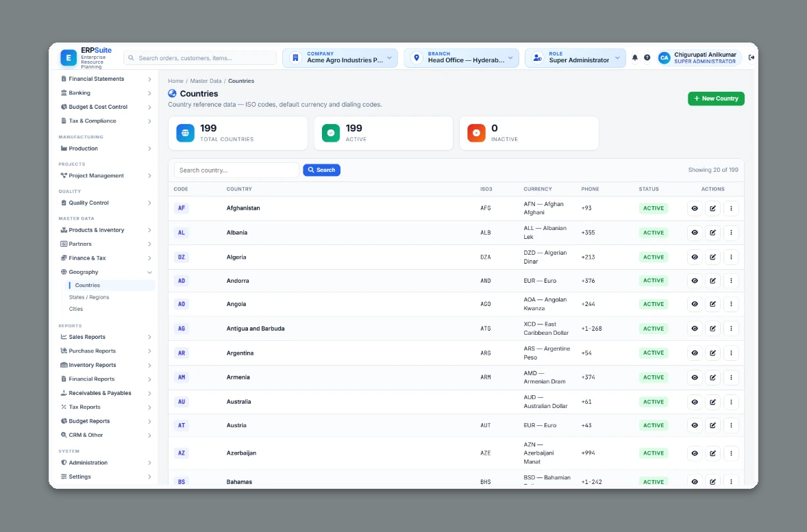The image size is (807, 532).
Task: Click edit icon for Angola
Action: click(x=713, y=304)
